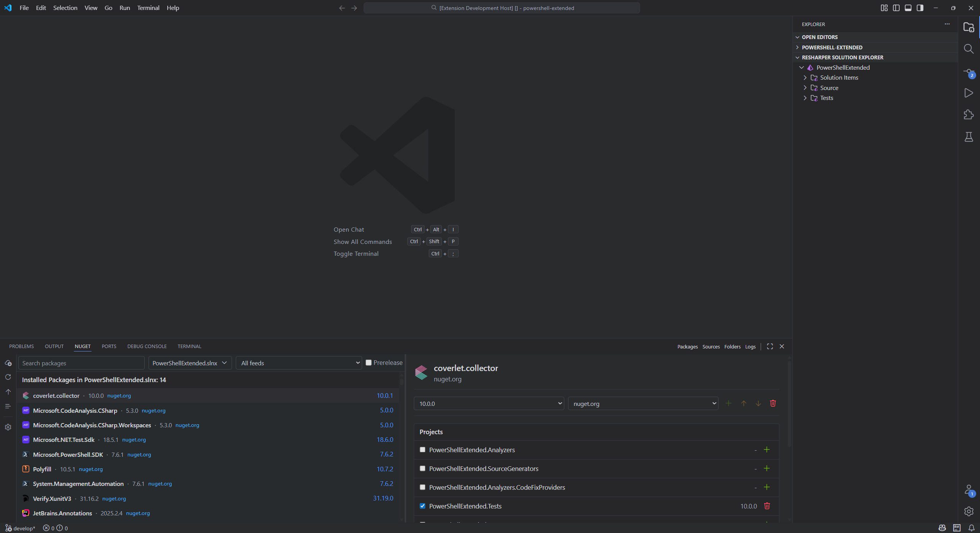Enable the Prerelease checkbox
The image size is (980, 533).
point(369,363)
